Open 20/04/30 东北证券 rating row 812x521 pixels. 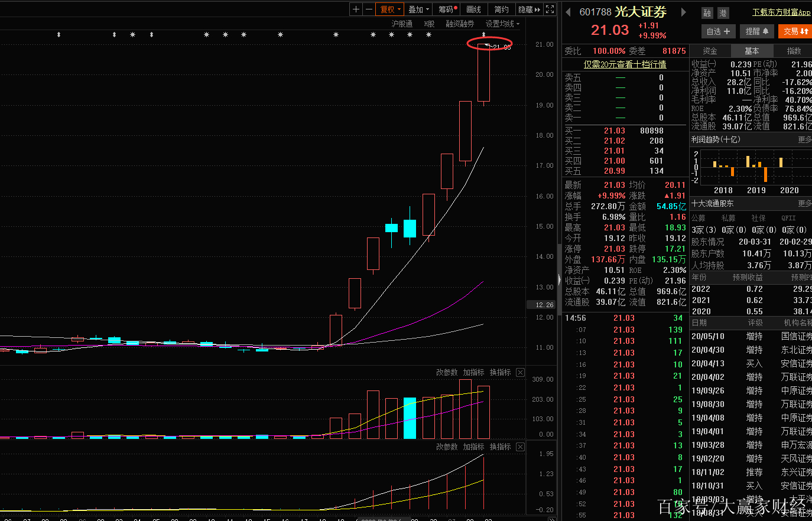pos(751,350)
